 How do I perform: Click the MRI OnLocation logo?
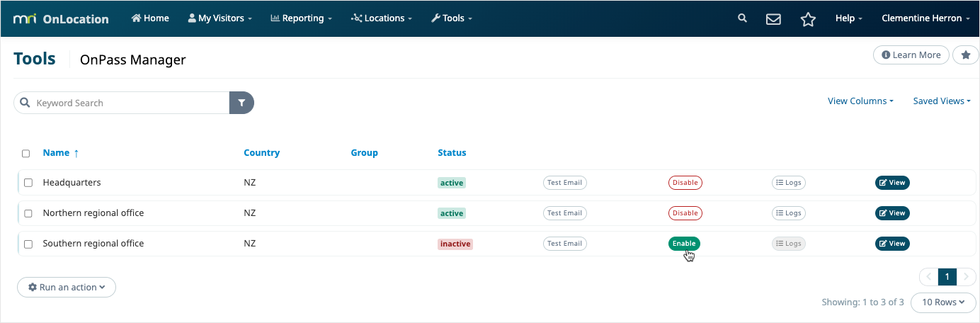point(61,18)
